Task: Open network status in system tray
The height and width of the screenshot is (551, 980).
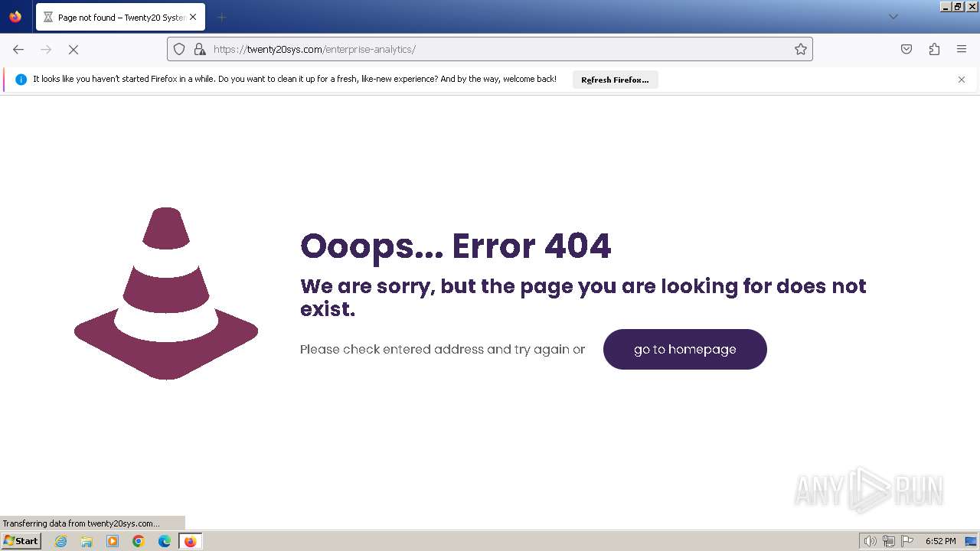Action: [889, 541]
